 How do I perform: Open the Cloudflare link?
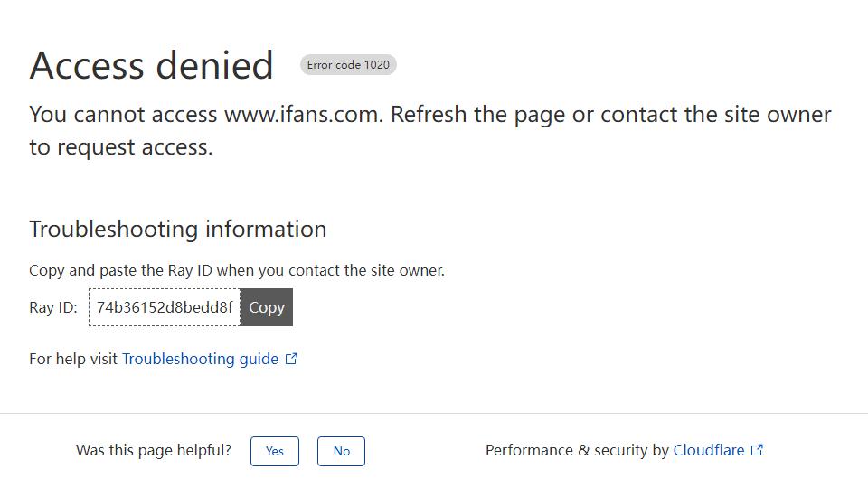pyautogui.click(x=708, y=450)
